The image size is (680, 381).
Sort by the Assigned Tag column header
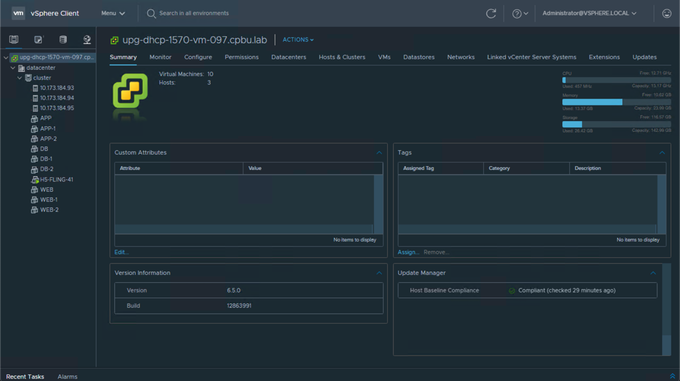click(x=441, y=168)
